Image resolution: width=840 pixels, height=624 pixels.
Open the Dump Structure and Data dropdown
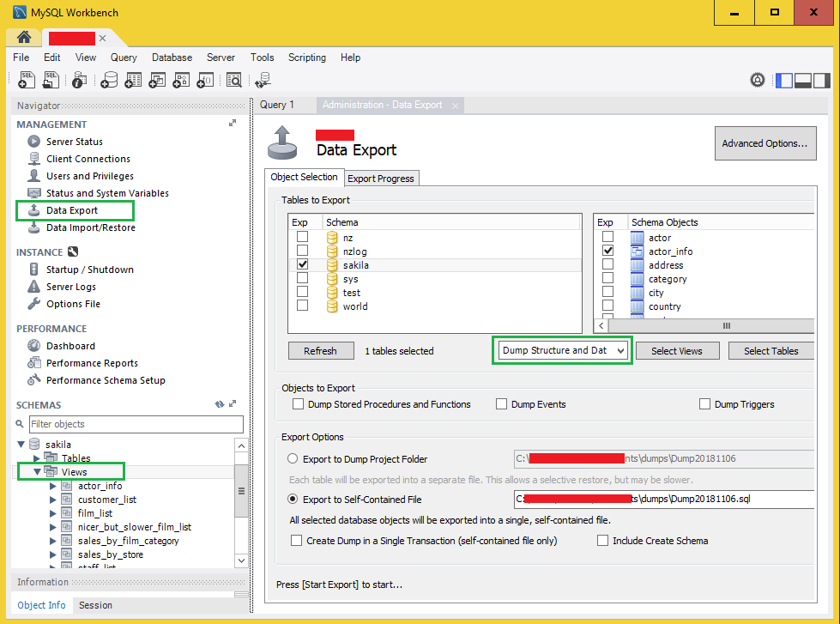tap(563, 350)
